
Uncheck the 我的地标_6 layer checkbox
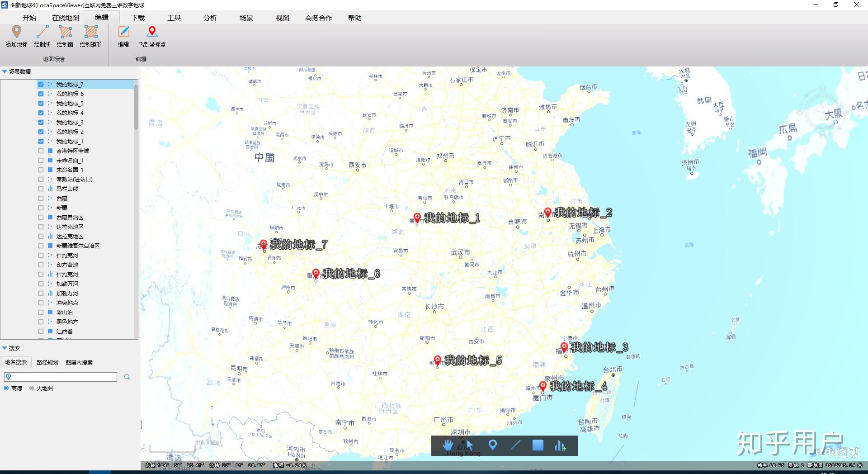pos(41,94)
